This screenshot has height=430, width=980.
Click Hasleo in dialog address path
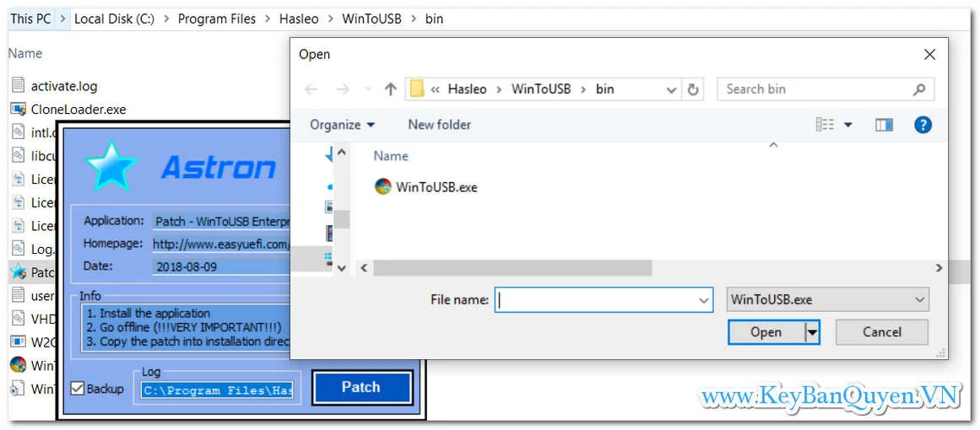[x=467, y=89]
